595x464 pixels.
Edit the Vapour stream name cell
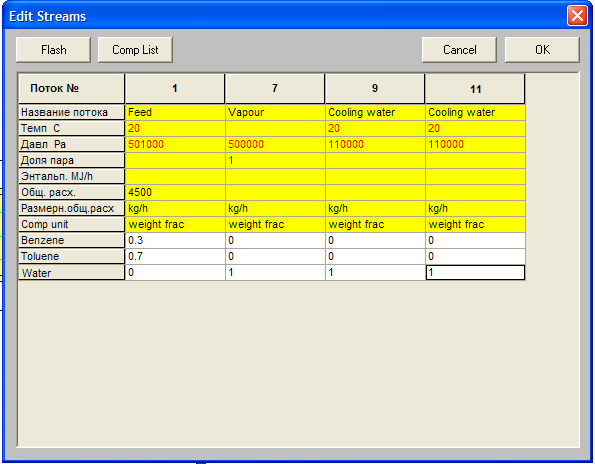click(275, 112)
